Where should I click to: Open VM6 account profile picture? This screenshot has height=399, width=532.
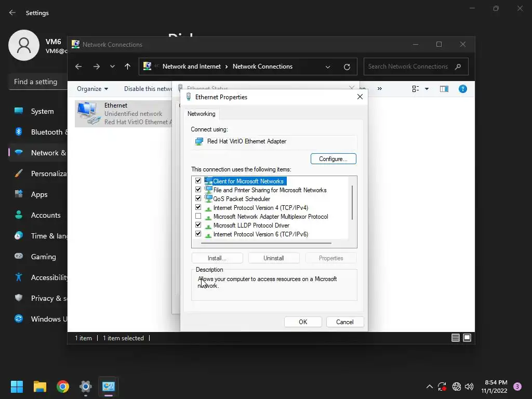click(24, 45)
